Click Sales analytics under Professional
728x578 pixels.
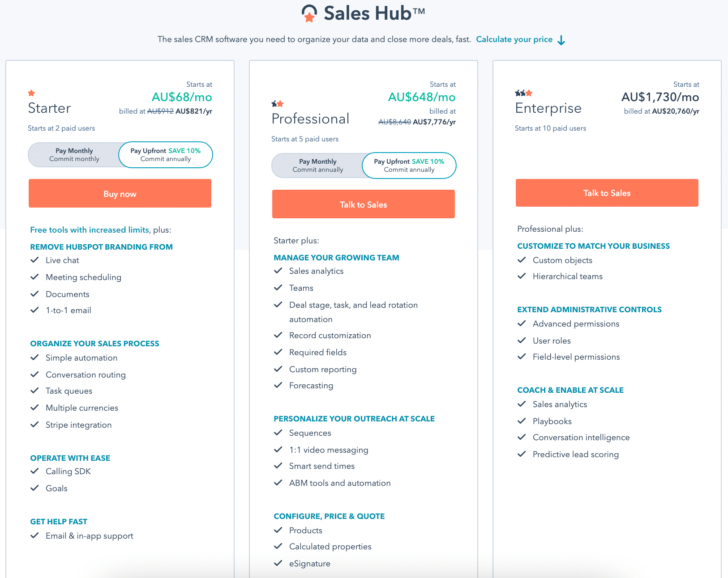317,271
